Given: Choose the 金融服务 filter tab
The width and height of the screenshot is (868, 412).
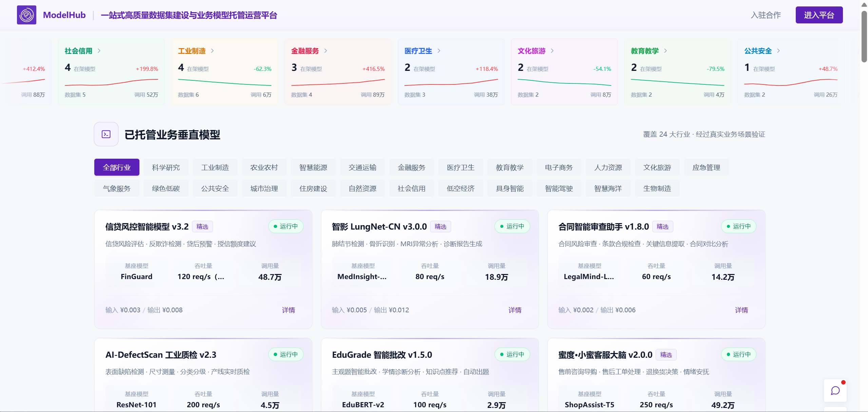Looking at the screenshot, I should coord(412,167).
